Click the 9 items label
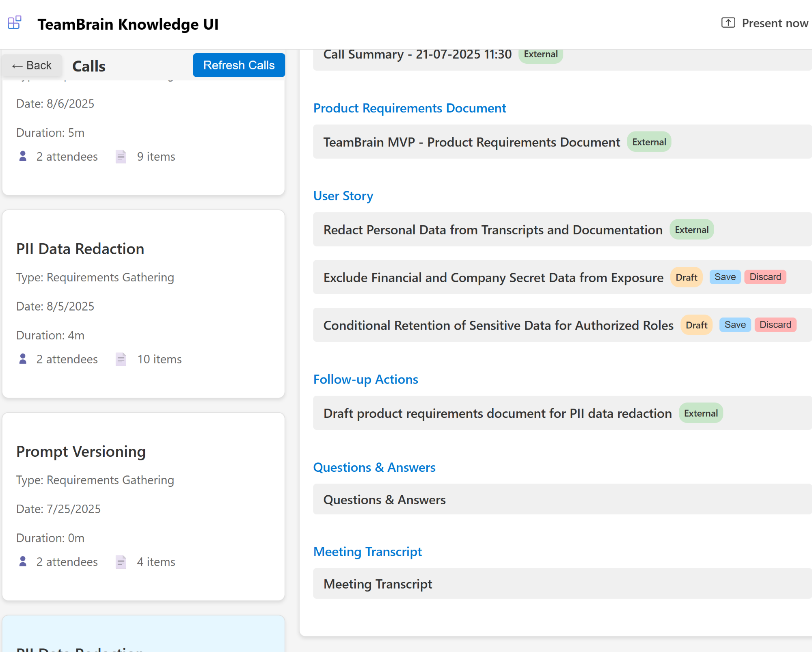 click(156, 157)
